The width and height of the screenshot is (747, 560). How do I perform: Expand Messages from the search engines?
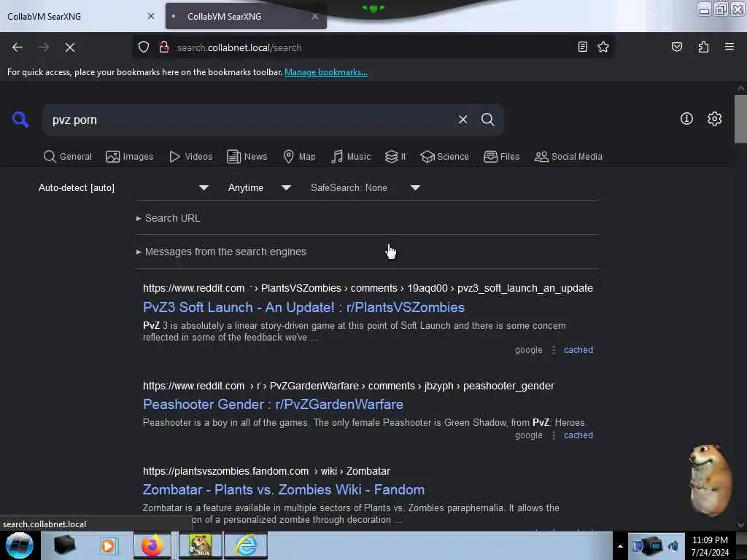coord(221,252)
